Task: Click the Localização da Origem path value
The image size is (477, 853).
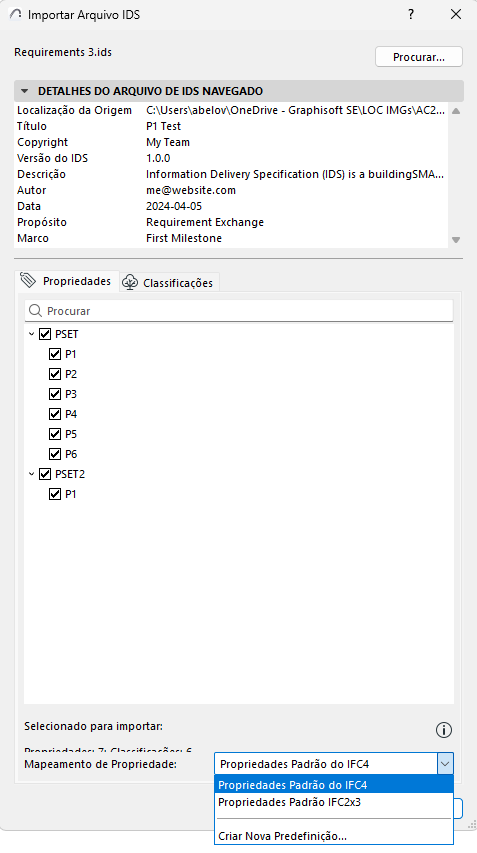Action: (295, 110)
